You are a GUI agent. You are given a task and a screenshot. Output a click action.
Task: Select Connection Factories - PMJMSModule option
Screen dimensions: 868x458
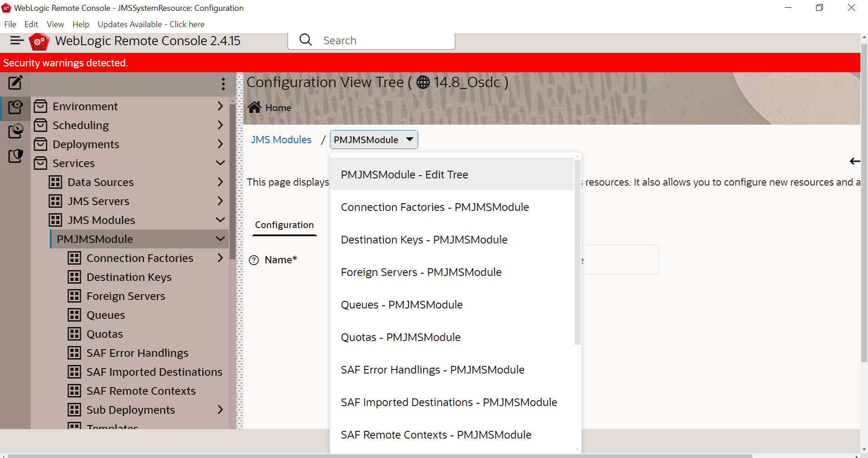pyautogui.click(x=452, y=207)
